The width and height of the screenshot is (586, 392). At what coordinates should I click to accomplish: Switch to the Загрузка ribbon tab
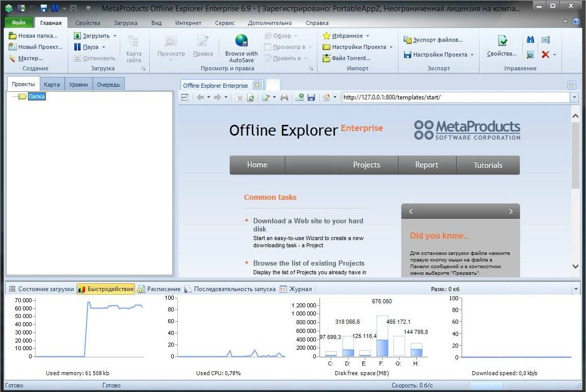125,23
